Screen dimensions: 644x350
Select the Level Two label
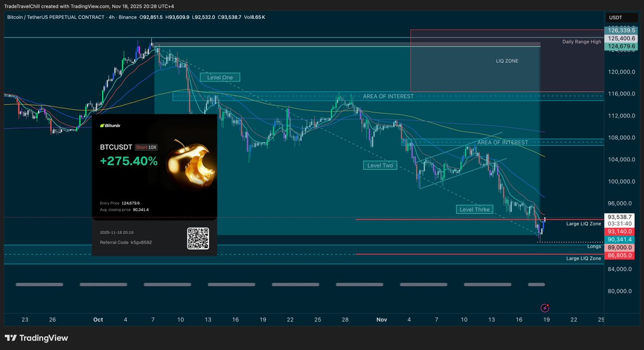tap(380, 166)
